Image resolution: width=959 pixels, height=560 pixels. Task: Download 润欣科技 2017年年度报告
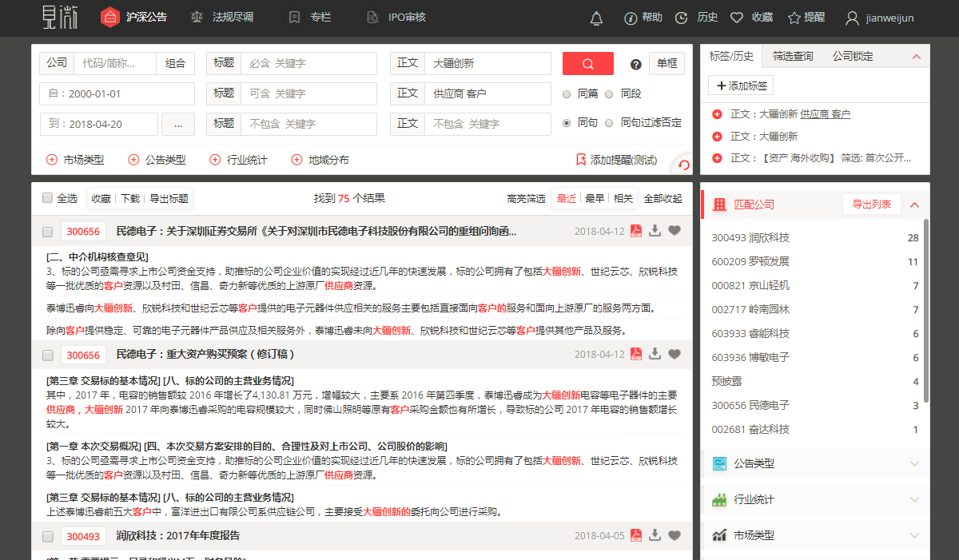(x=655, y=535)
